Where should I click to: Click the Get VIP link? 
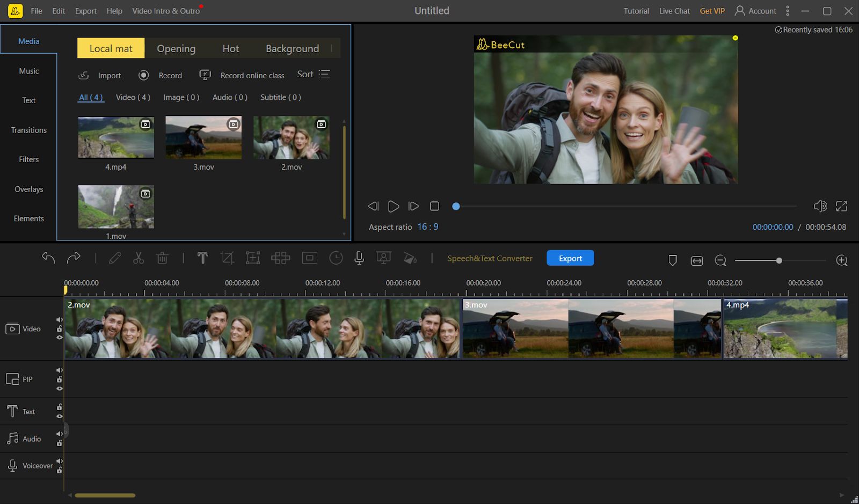click(x=712, y=11)
